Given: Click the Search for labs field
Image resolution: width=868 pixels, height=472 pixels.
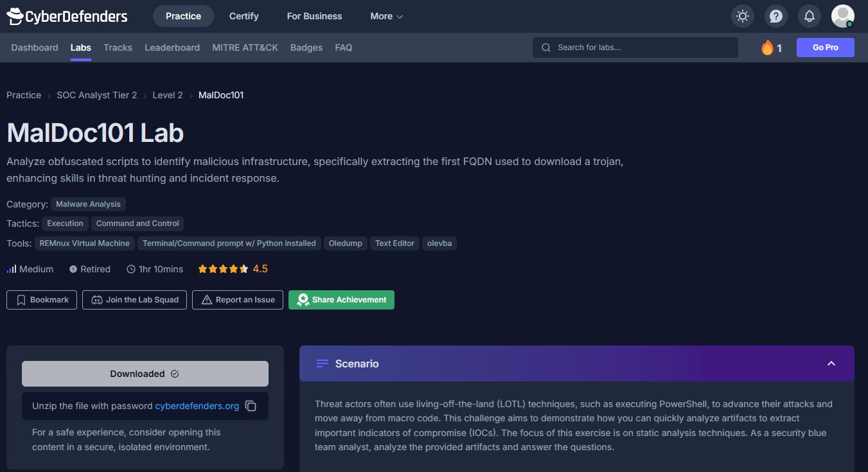Looking at the screenshot, I should tap(635, 48).
